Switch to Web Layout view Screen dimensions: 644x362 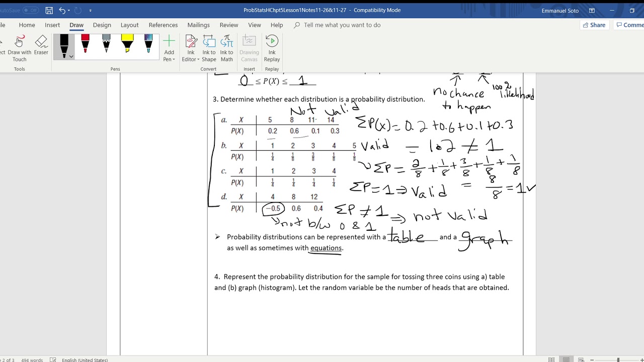point(581,359)
